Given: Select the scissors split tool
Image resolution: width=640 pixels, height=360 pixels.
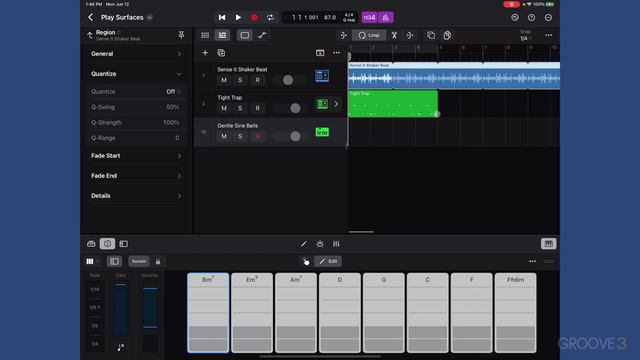Looking at the screenshot, I should (x=394, y=35).
